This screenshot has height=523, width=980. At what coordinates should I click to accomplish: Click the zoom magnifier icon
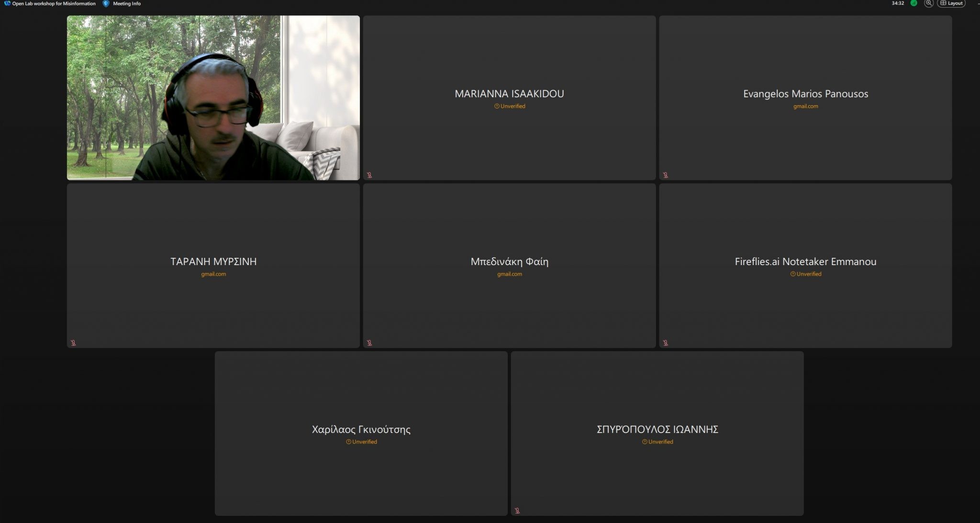(929, 3)
